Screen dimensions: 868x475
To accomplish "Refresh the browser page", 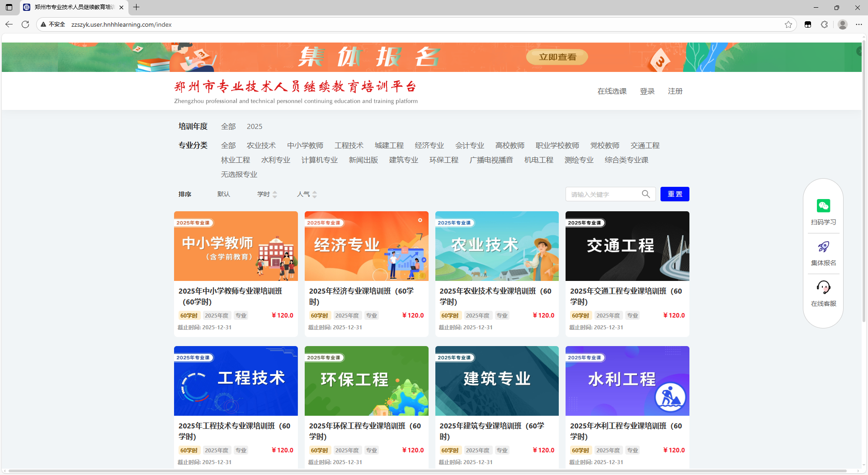I will click(x=25, y=24).
